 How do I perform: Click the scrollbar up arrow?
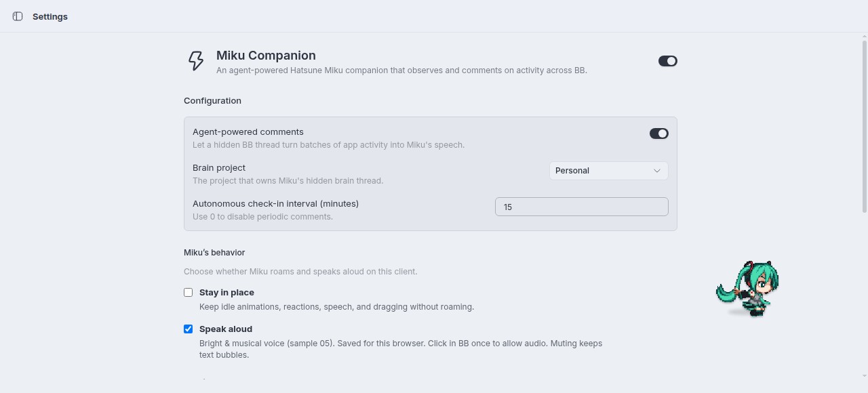pyautogui.click(x=864, y=37)
